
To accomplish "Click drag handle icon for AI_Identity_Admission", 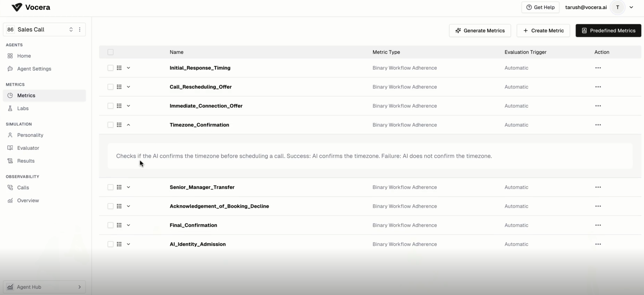I will [119, 244].
